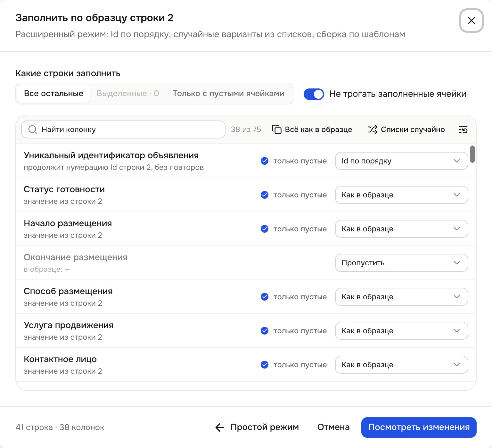Image resolution: width=492 pixels, height=448 pixels.
Task: Toggle 'Не трогать заполненные ячейки' switch
Action: pos(314,94)
